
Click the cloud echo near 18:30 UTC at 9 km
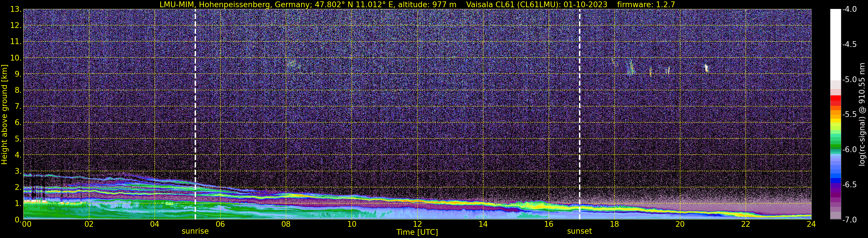[x=631, y=67]
